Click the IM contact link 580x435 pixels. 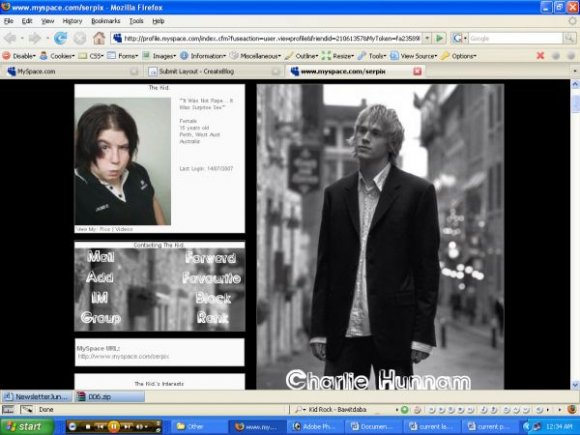(x=99, y=297)
